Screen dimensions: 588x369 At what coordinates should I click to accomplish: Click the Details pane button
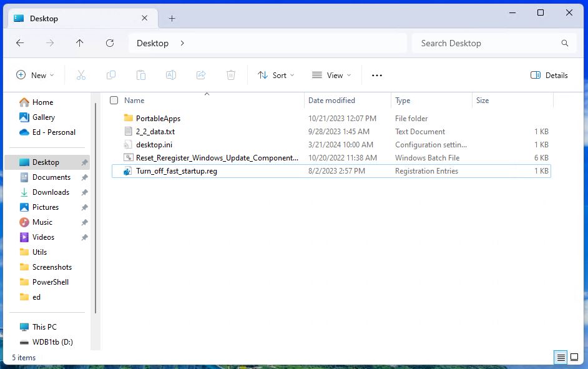point(549,75)
